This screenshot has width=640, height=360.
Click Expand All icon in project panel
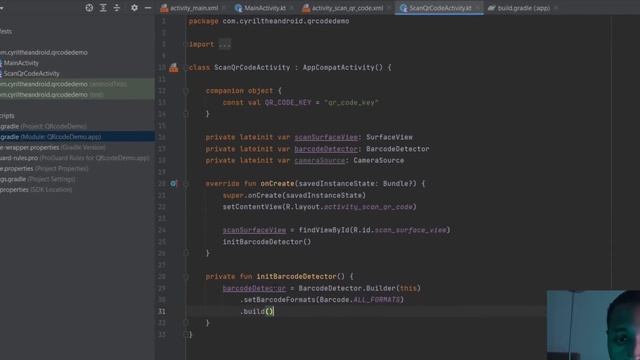tap(103, 8)
